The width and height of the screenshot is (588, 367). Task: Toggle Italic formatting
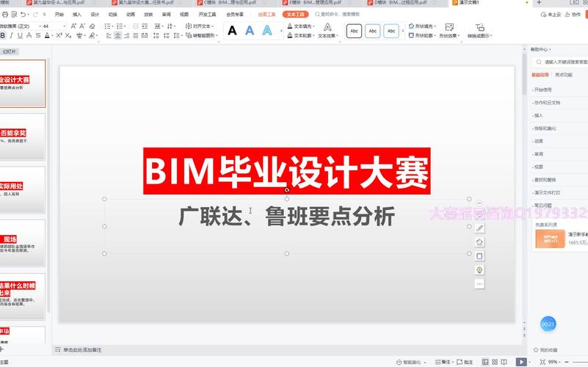(11, 36)
